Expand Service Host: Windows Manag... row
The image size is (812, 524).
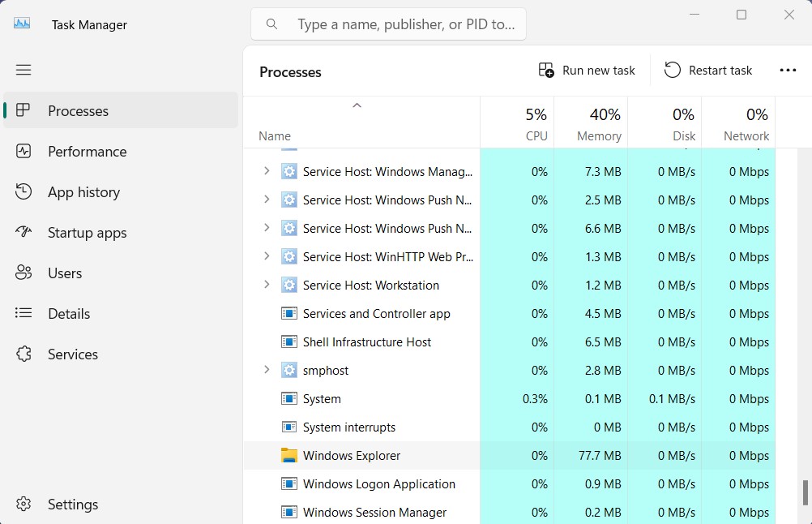(x=267, y=170)
